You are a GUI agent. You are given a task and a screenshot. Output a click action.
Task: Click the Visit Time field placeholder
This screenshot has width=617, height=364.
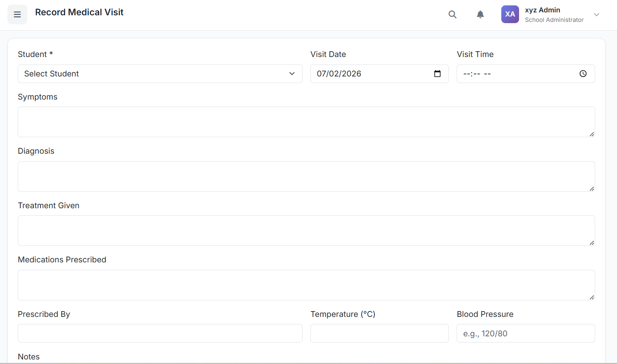pos(477,74)
